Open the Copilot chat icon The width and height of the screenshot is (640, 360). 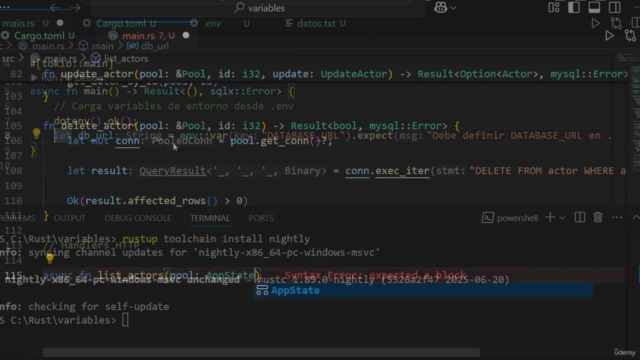pyautogui.click(x=440, y=7)
